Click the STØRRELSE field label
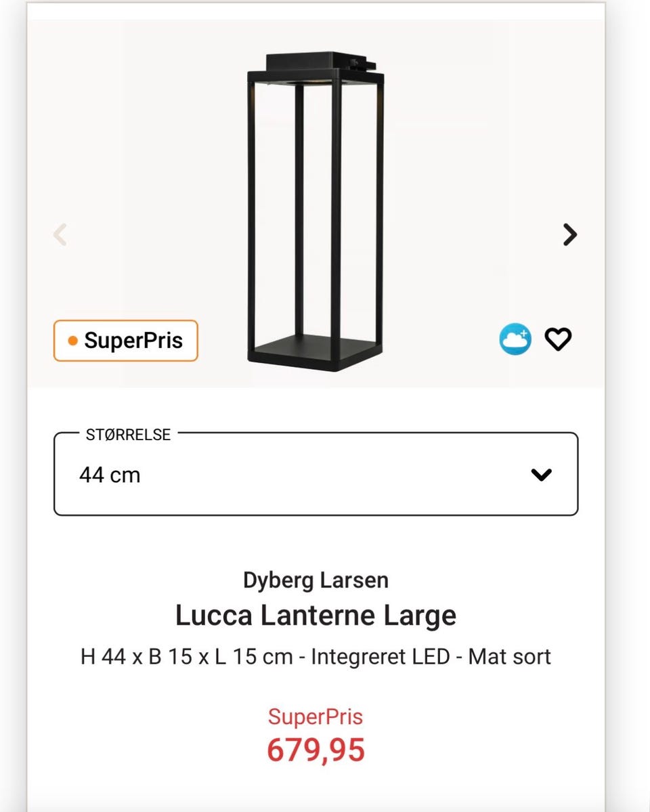The height and width of the screenshot is (812, 650). pyautogui.click(x=128, y=435)
